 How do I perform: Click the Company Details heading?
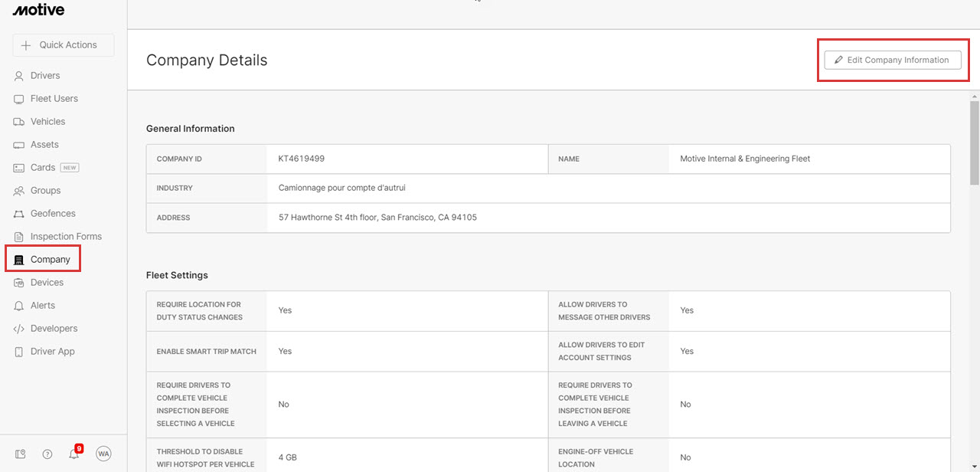207,60
